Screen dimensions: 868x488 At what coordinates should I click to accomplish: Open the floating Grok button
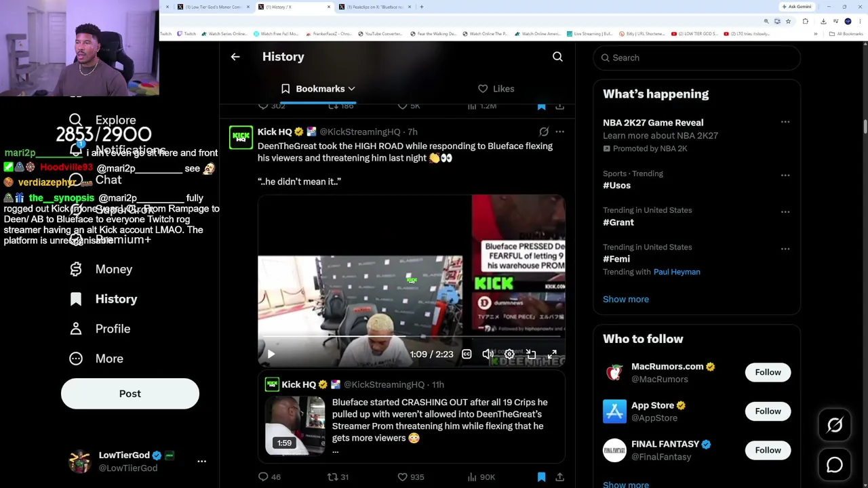click(835, 425)
